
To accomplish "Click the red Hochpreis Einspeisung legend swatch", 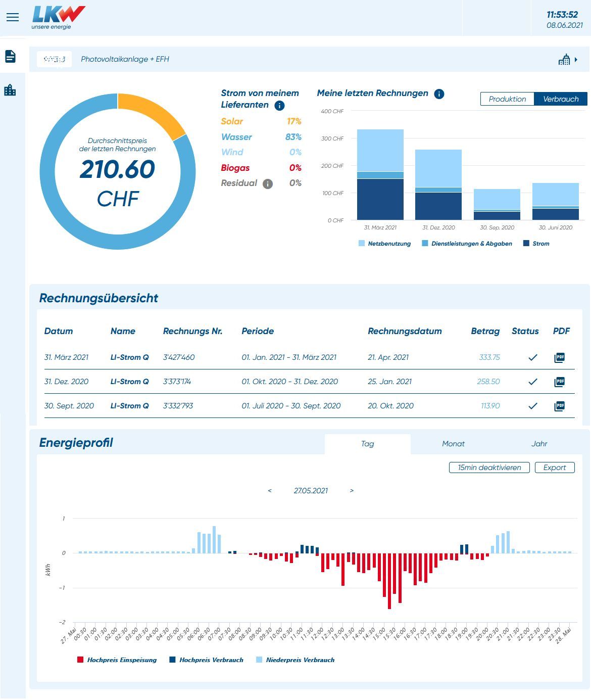I will point(80,660).
